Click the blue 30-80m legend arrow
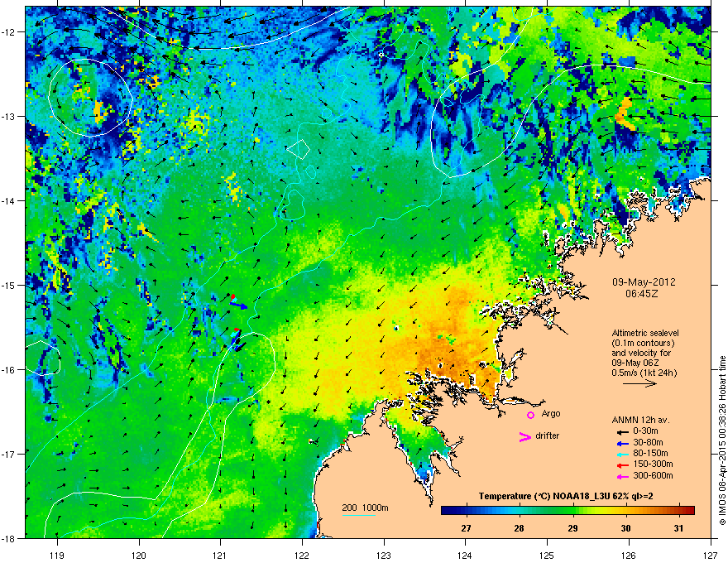Screen dimensions: 728x563 [x=623, y=444]
